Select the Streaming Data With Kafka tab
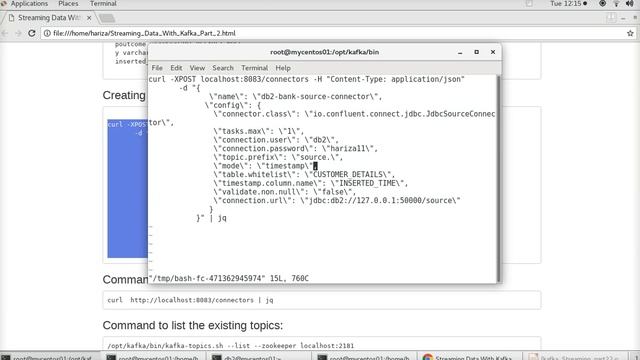Viewport: 640px width, 360px height. (49, 18)
